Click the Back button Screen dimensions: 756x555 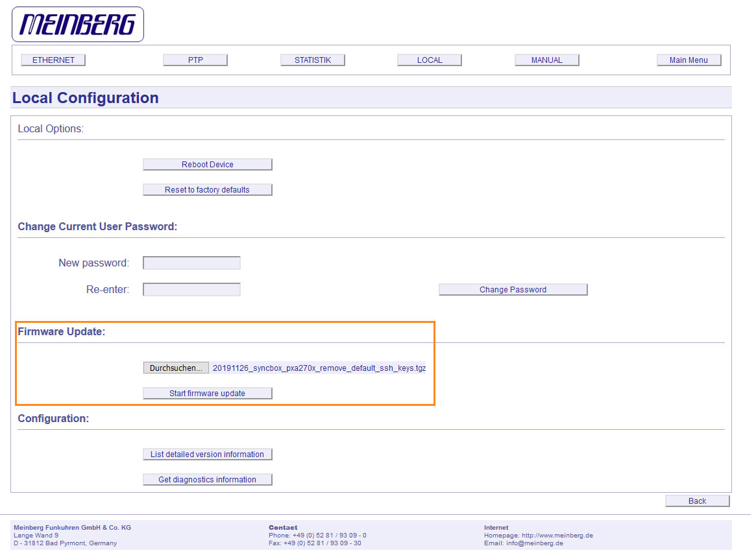coord(697,501)
